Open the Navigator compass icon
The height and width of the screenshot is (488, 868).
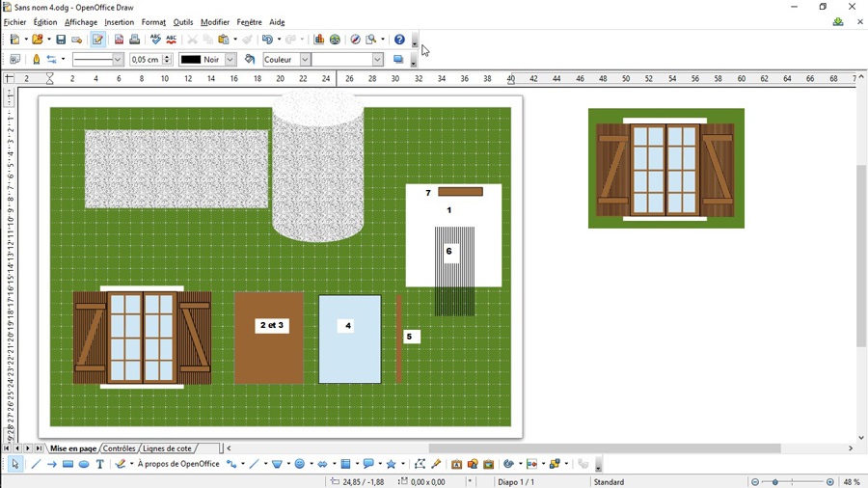[355, 40]
